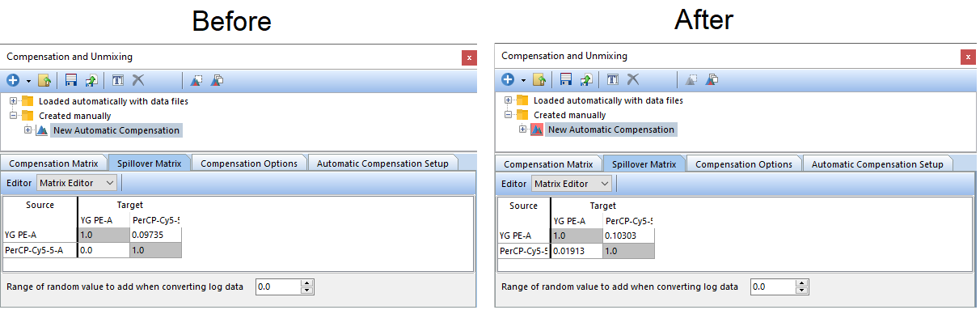
Task: Open Compensation Options tab in After window
Action: coord(744,163)
